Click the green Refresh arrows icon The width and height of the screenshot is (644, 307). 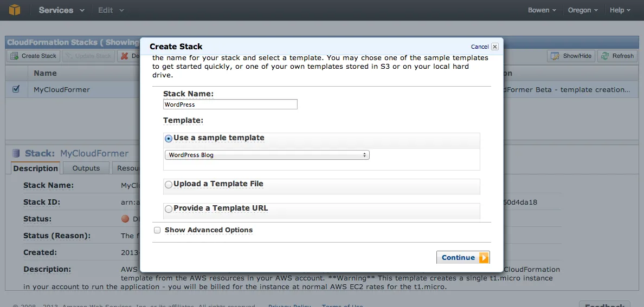point(605,56)
